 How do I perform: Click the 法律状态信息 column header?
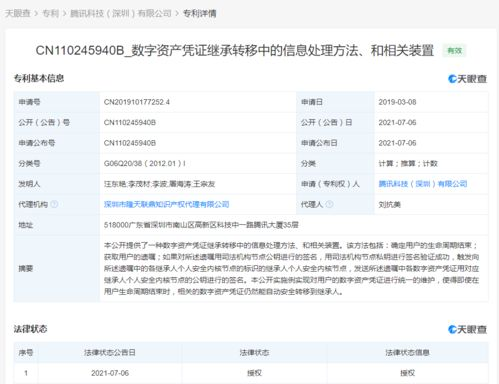point(407,352)
